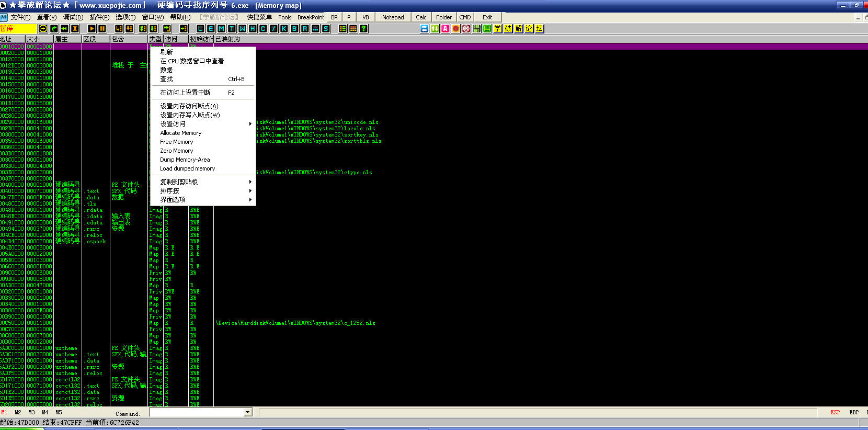Open References window (R icon)
This screenshot has width=868, height=430.
point(305,29)
